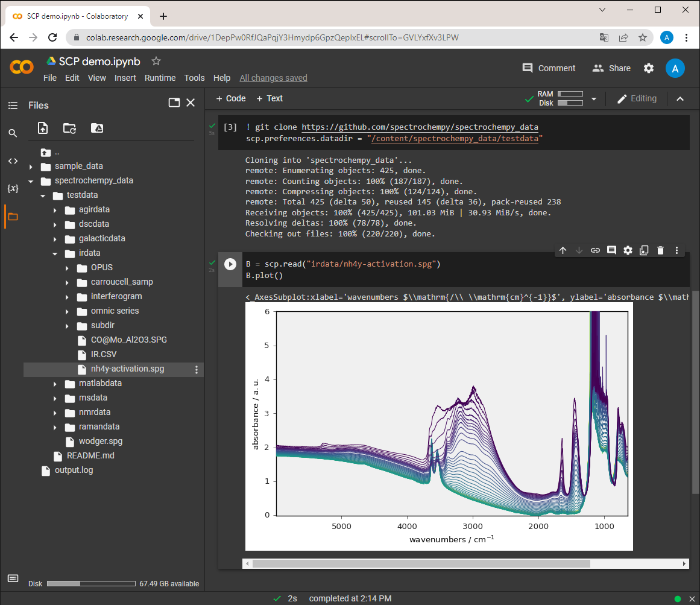
Task: Run the B.plot() code cell
Action: [x=230, y=264]
